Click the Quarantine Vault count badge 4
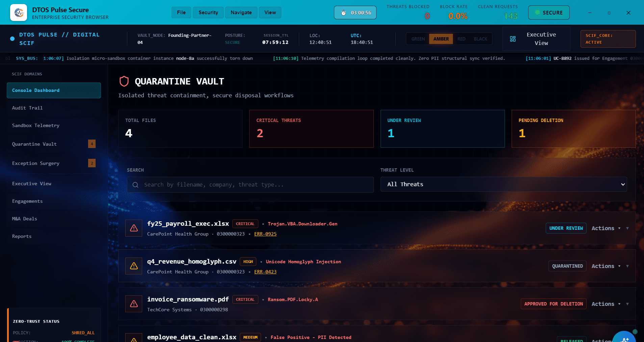The image size is (644, 342). 92,144
